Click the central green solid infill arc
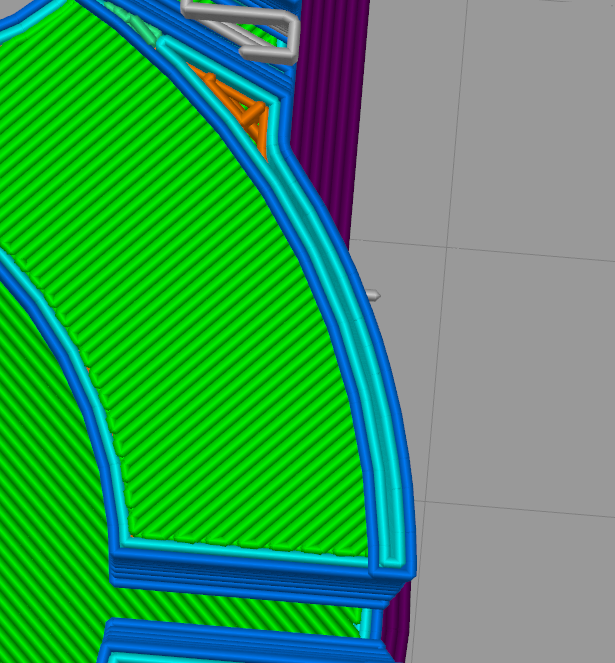Viewport: 615px width, 663px height. tap(230, 330)
